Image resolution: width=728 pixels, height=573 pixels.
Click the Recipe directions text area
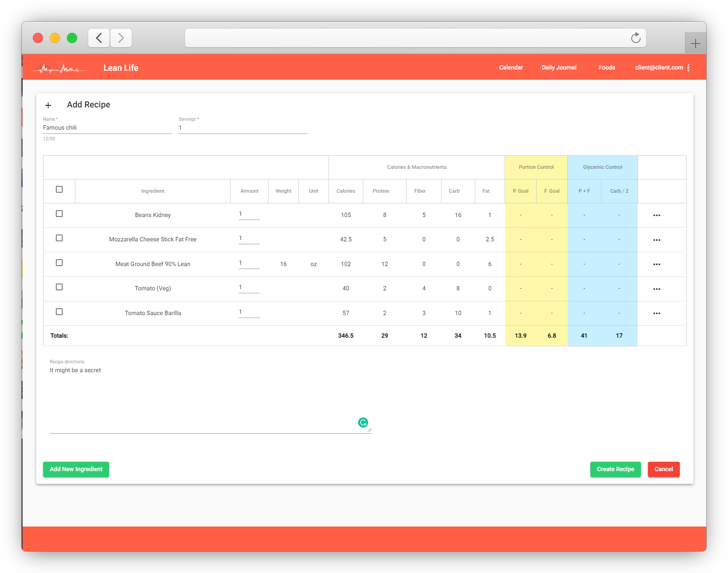[x=211, y=399]
